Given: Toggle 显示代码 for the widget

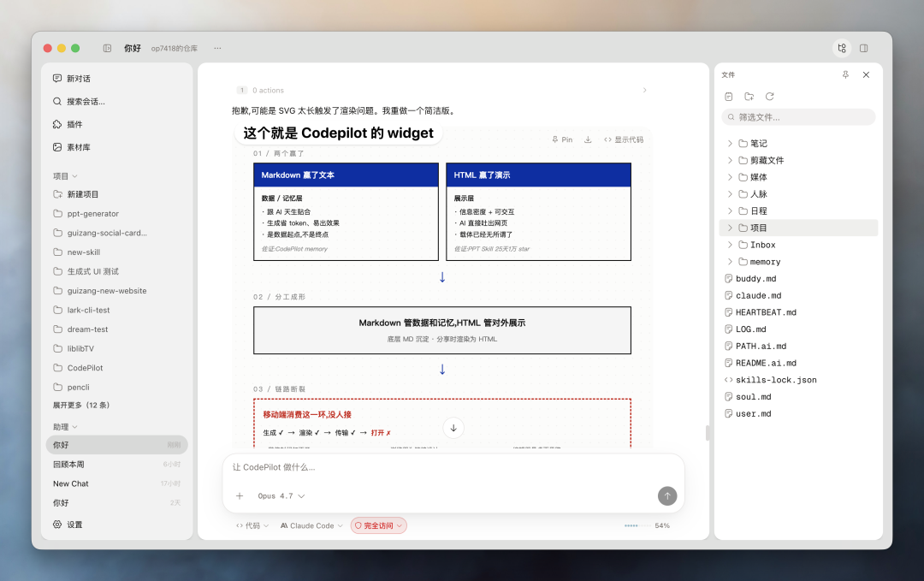Looking at the screenshot, I should pos(624,139).
